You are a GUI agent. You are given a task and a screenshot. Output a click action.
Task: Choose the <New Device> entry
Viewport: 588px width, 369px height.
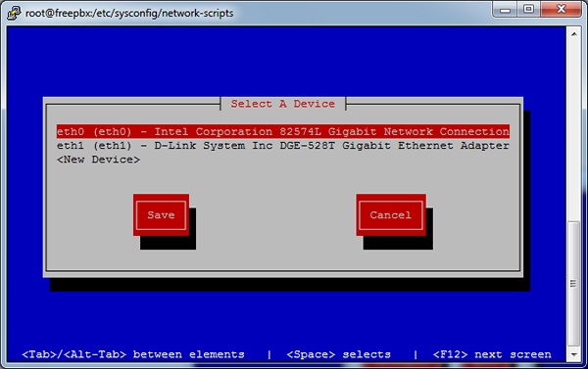(98, 160)
